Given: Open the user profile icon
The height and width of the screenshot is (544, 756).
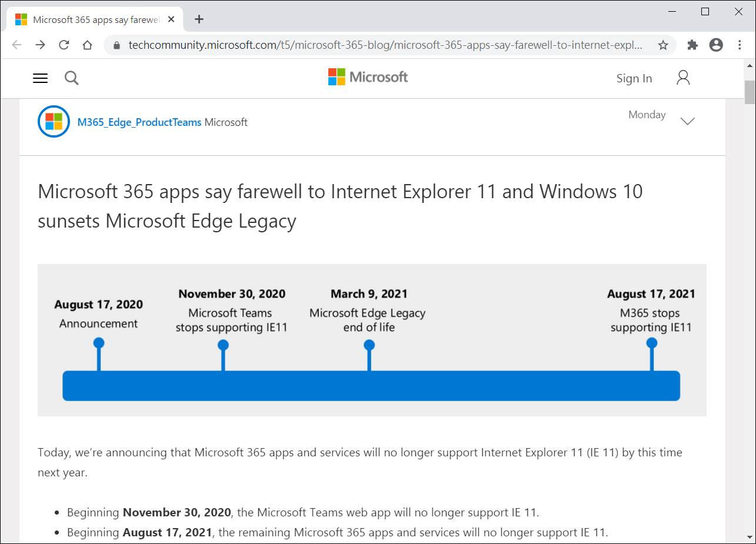Looking at the screenshot, I should click(683, 78).
